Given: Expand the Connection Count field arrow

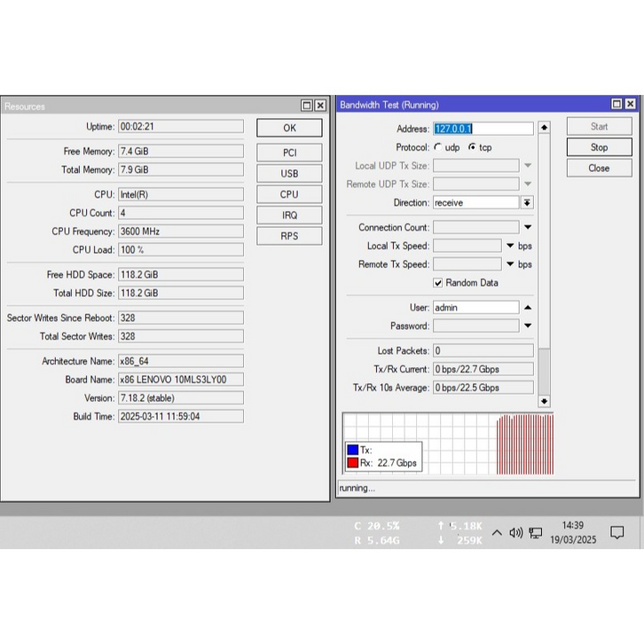Looking at the screenshot, I should click(x=527, y=228).
